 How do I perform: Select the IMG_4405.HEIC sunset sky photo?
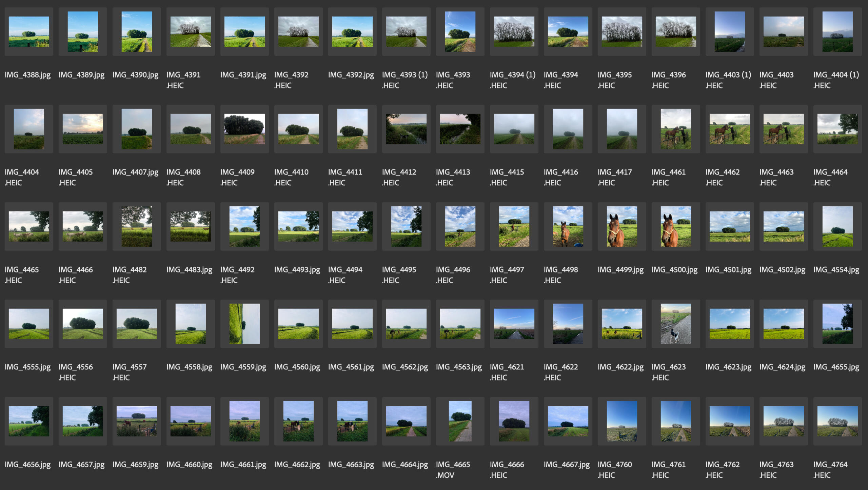point(83,129)
